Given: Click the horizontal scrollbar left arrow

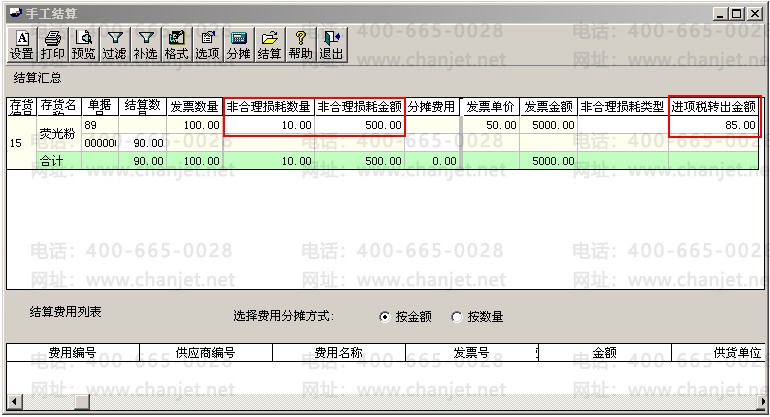Looking at the screenshot, I should (14, 402).
